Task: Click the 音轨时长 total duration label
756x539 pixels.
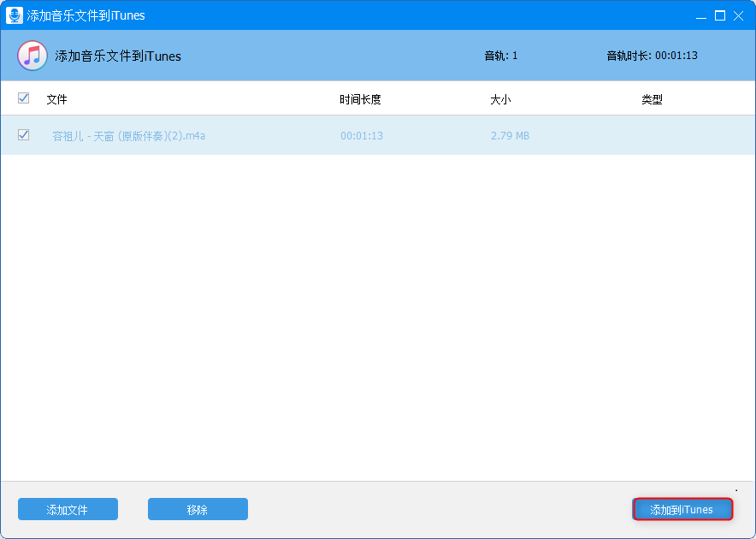Action: [x=652, y=56]
